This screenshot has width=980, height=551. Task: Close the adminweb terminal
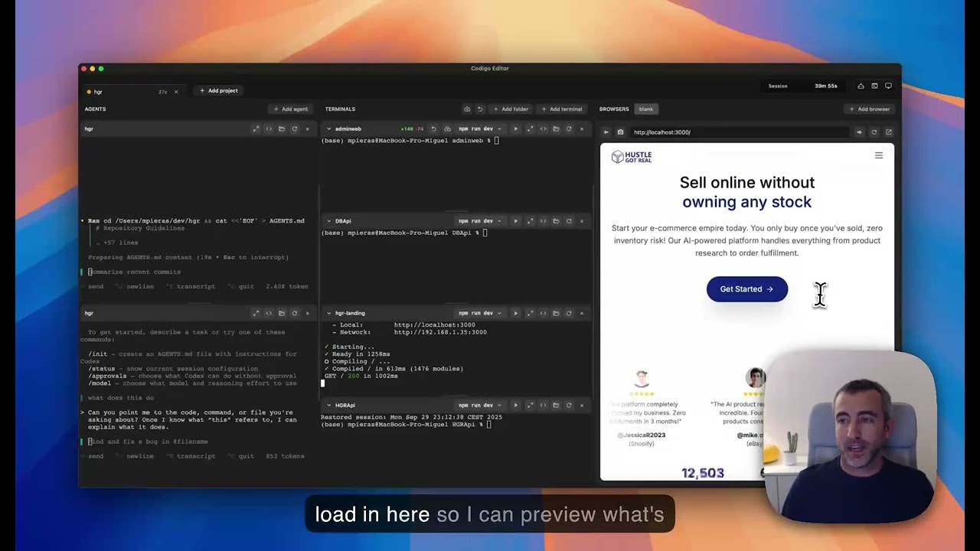[582, 129]
